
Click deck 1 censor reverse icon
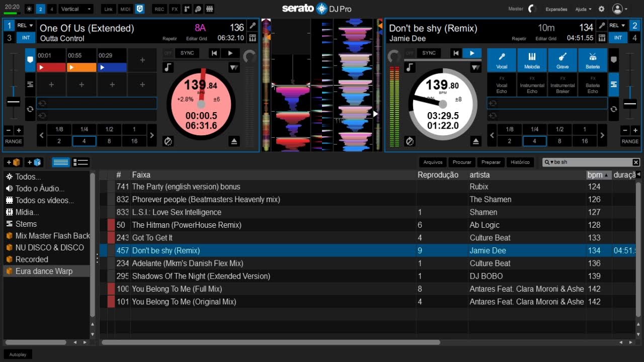pyautogui.click(x=234, y=67)
